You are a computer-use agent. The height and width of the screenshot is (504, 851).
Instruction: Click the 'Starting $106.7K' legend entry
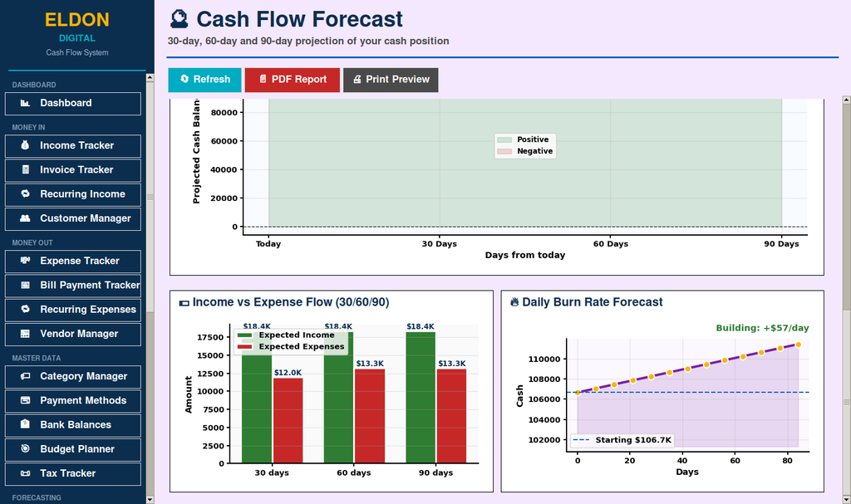(622, 440)
